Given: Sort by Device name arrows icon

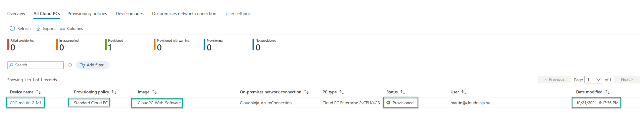Looking at the screenshot, I should pos(38,92).
